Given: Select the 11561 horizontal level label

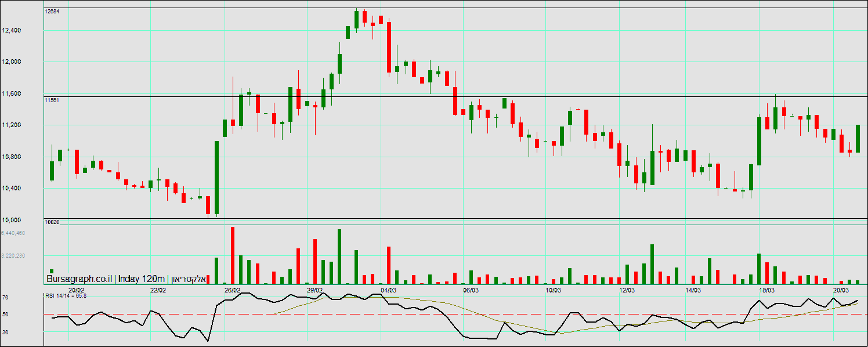Looking at the screenshot, I should [x=52, y=100].
